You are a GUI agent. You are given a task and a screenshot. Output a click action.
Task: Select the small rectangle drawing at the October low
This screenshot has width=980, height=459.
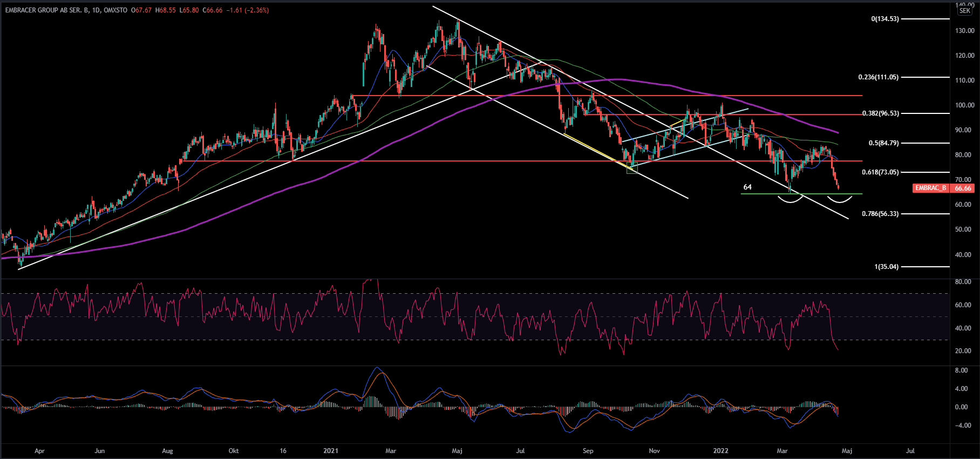632,168
